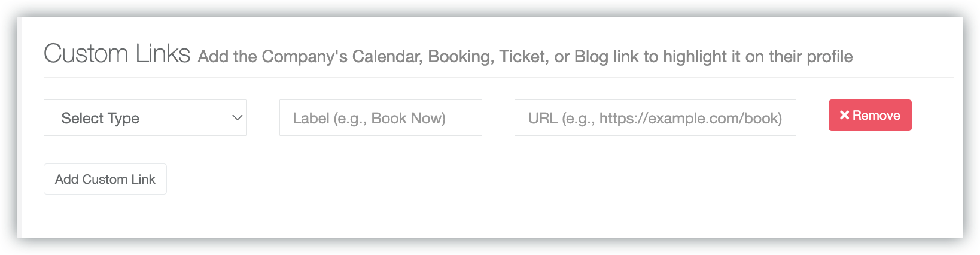Click the Custom Links section heading
This screenshot has height=255, width=980.
tap(117, 54)
